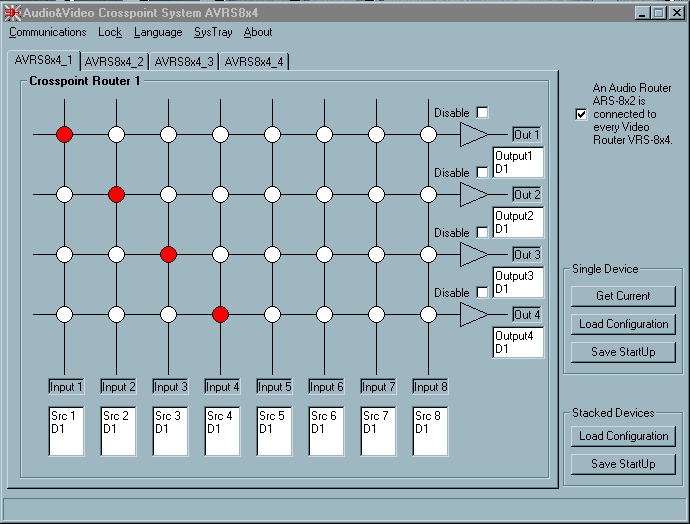The height and width of the screenshot is (524, 690).
Task: Switch to the AVRS8x4_1 tab
Action: click(44, 60)
